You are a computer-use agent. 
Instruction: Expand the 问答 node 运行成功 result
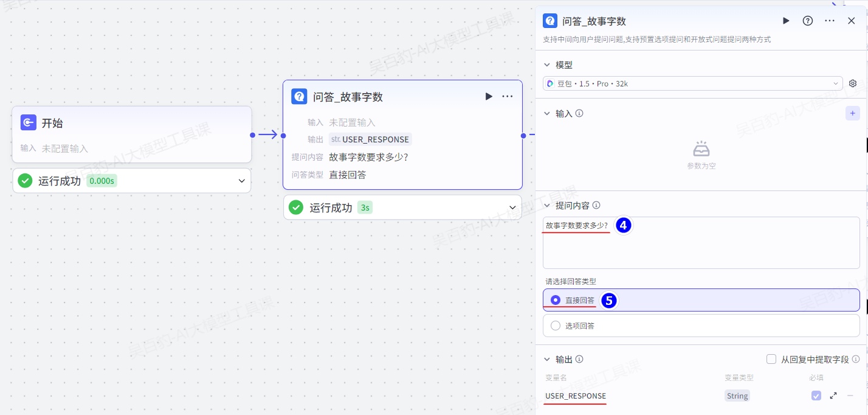(x=512, y=207)
